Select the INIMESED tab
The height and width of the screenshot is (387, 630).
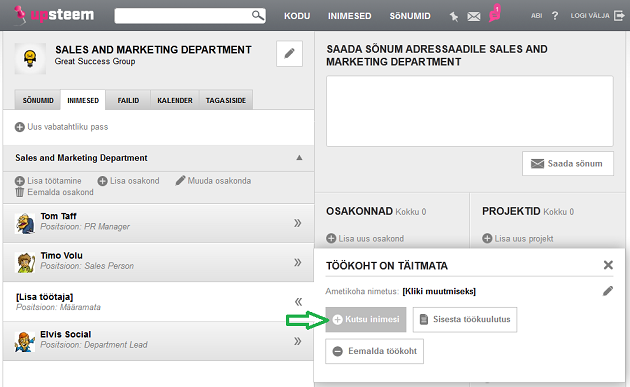tap(83, 100)
